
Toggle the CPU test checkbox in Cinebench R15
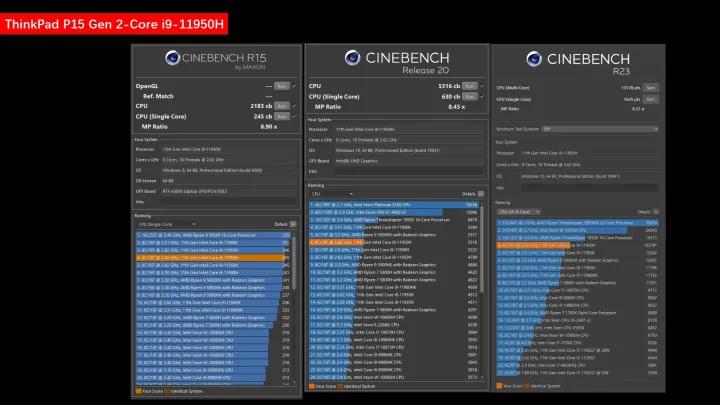point(294,106)
